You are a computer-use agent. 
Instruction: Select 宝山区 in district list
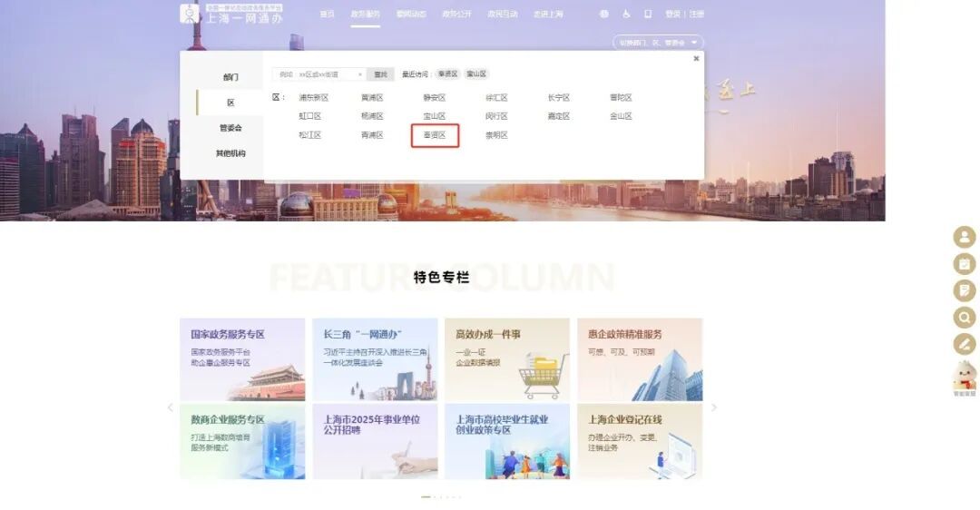tap(435, 116)
